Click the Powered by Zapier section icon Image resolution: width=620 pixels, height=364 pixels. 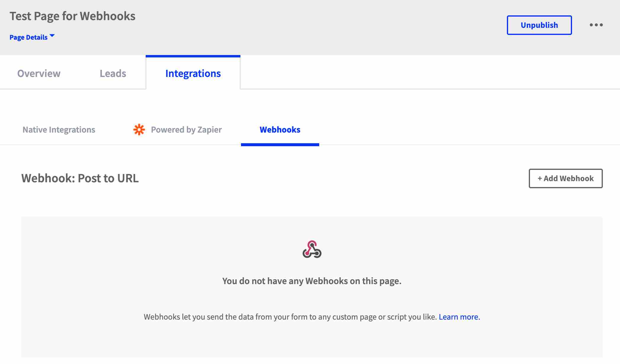click(x=139, y=129)
